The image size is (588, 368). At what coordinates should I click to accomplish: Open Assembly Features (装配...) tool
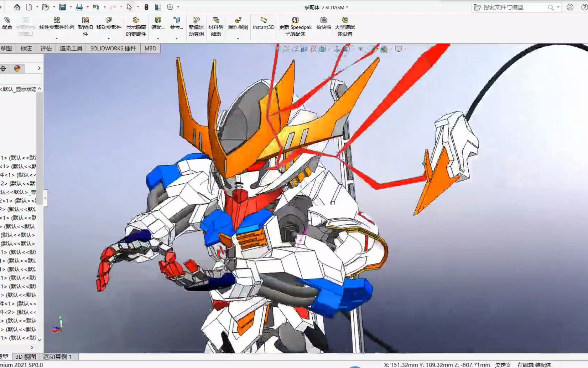coord(158,24)
